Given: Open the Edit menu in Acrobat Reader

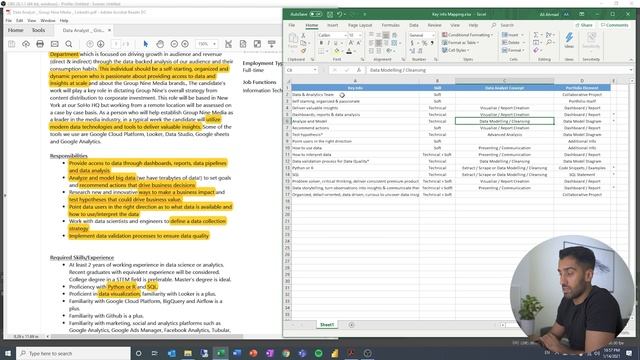Looking at the screenshot, I should point(20,20).
